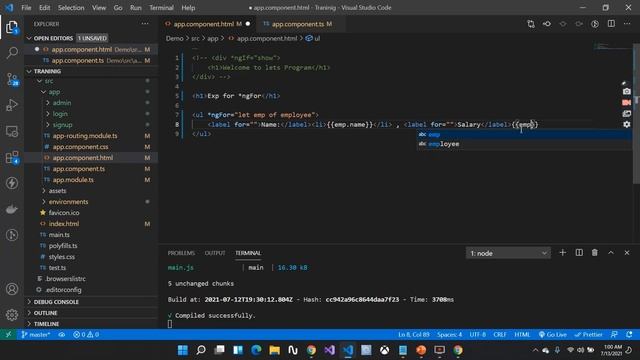
Task: Click the Go Live status bar button
Action: (x=552, y=334)
